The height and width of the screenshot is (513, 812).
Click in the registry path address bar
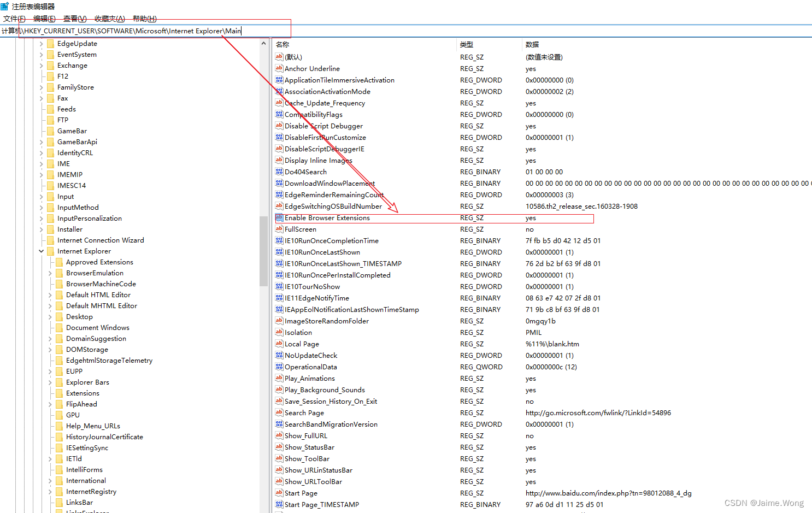[x=405, y=31]
